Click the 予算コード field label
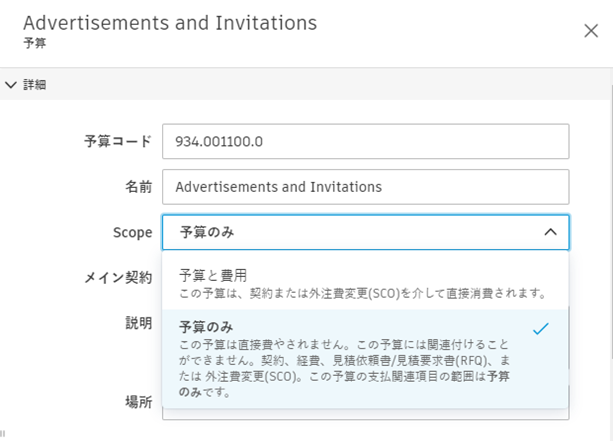This screenshot has width=613, height=441. [x=117, y=141]
